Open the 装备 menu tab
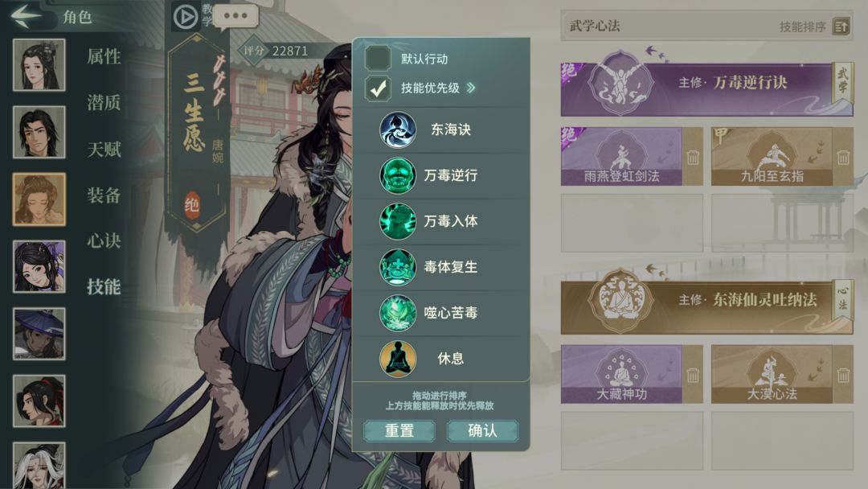This screenshot has height=489, width=868. click(104, 195)
